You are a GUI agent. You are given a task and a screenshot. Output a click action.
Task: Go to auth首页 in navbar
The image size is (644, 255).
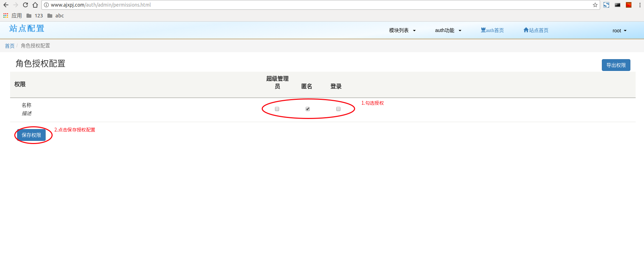tap(492, 31)
